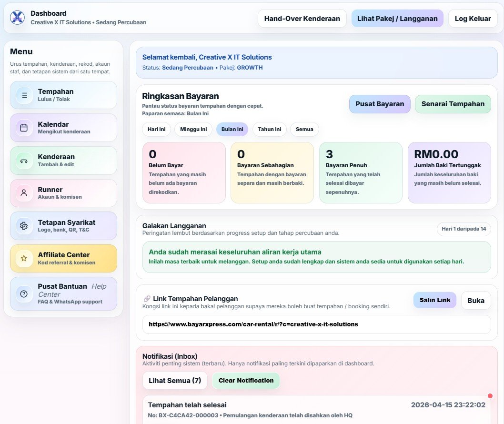Image resolution: width=504 pixels, height=424 pixels.
Task: Open the Tempahan menu entry
Action: (63, 95)
